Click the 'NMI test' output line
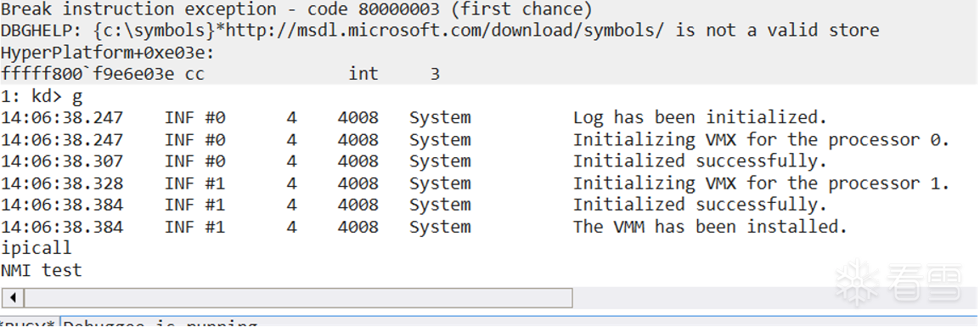Image resolution: width=980 pixels, height=327 pixels. 42,270
